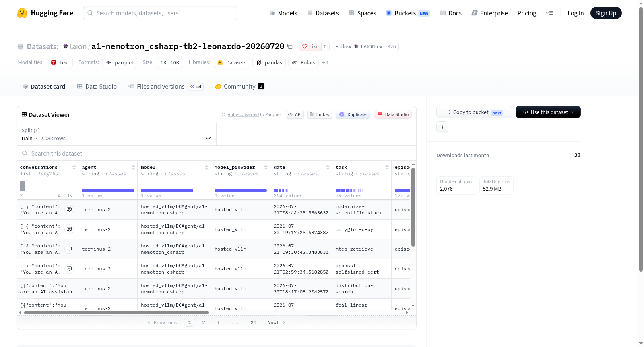
Task: Expand the Split train dropdown
Action: pos(116,134)
